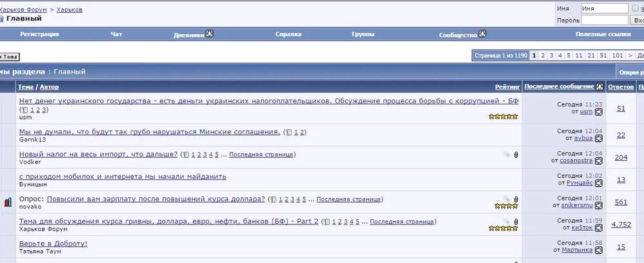
Task: Toggle sort arrow beside Последнее сообщение
Action: click(x=599, y=86)
